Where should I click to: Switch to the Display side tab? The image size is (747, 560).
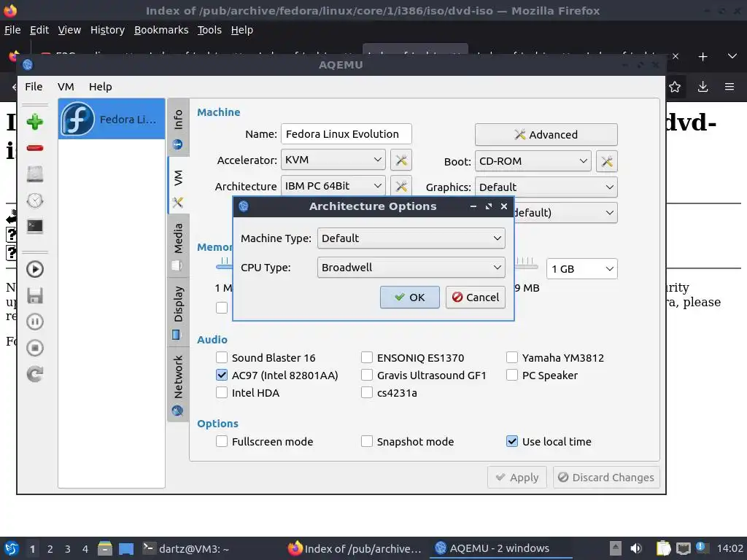tap(178, 312)
